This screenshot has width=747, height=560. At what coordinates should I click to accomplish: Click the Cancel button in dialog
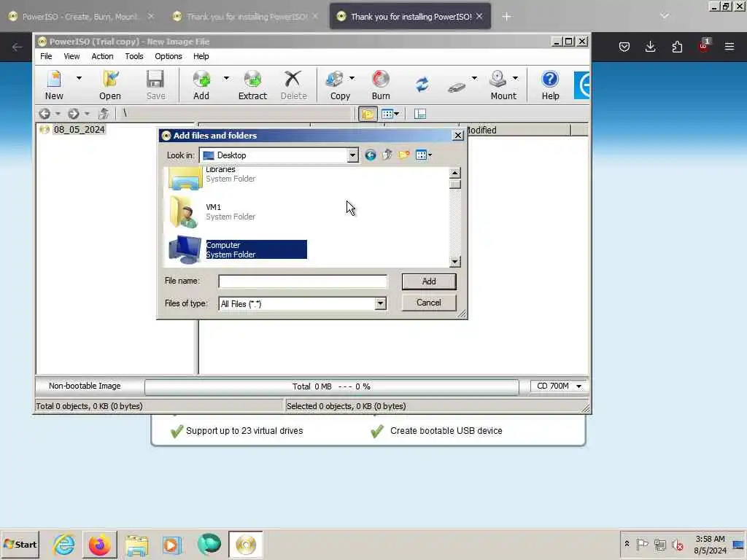(x=429, y=303)
